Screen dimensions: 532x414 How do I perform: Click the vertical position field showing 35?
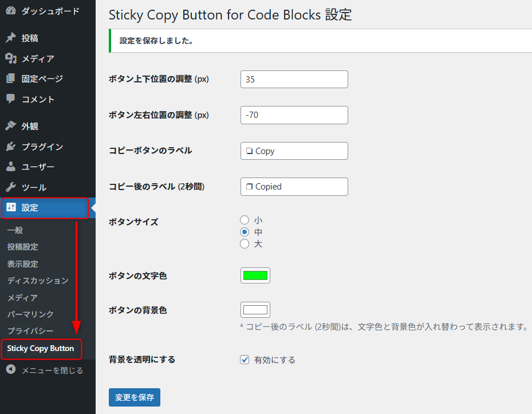coord(294,80)
